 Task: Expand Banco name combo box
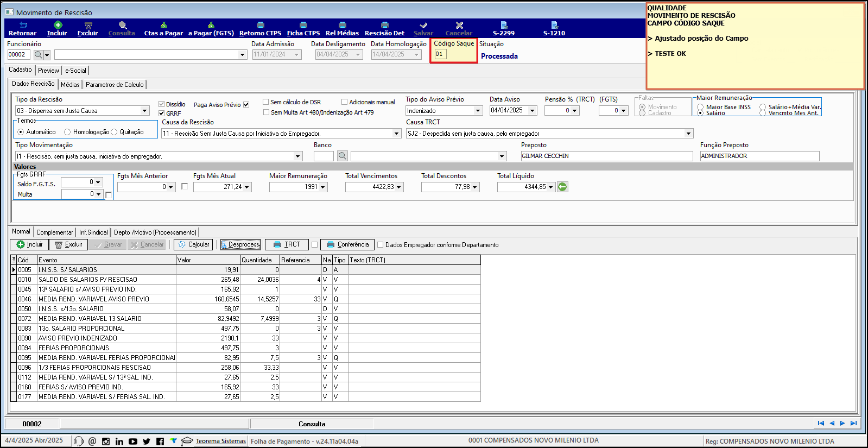[x=502, y=156]
